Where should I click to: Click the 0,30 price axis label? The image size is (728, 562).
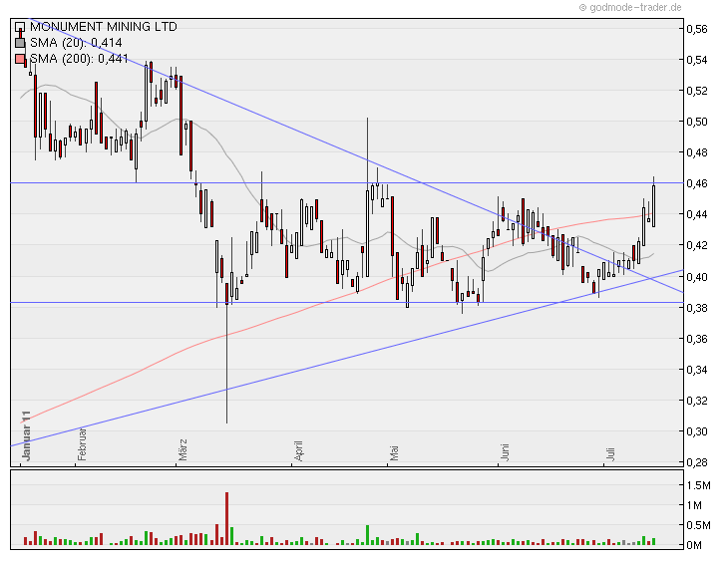click(x=697, y=431)
